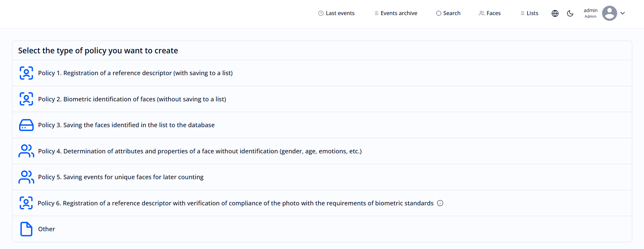Select the Other policy type
The height and width of the screenshot is (249, 644).
coord(47,229)
